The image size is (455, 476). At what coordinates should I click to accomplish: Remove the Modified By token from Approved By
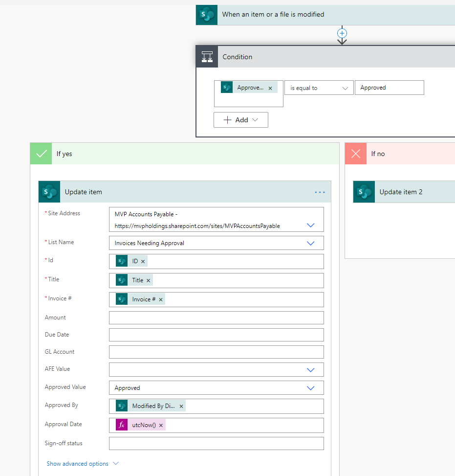tap(181, 406)
